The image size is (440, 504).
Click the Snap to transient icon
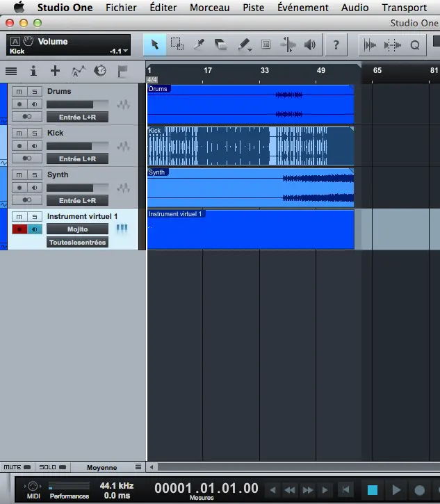(x=370, y=45)
